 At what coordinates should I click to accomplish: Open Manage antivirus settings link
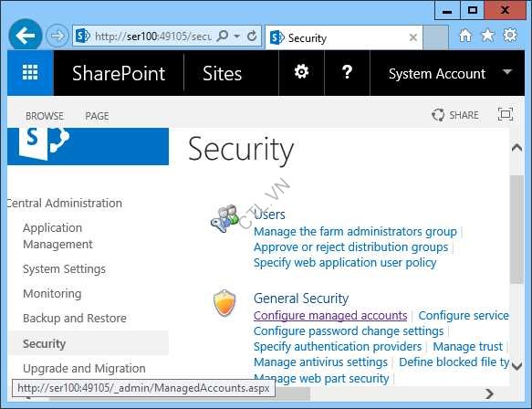[320, 362]
